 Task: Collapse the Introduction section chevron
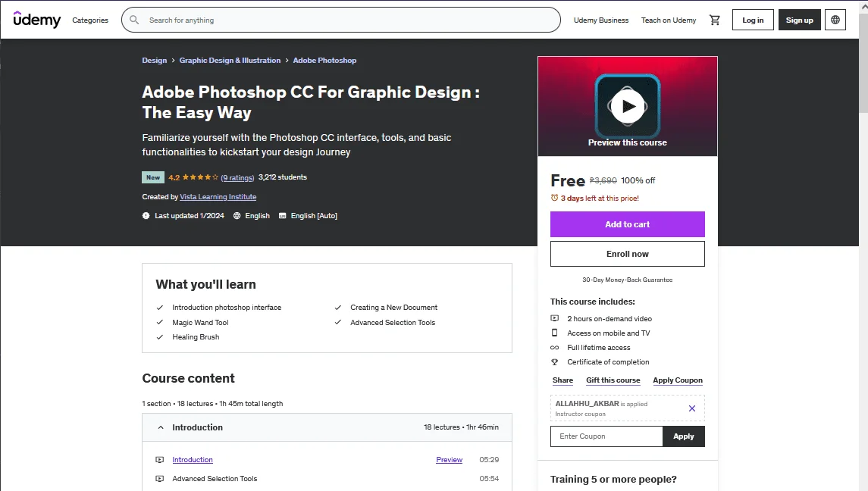point(161,427)
